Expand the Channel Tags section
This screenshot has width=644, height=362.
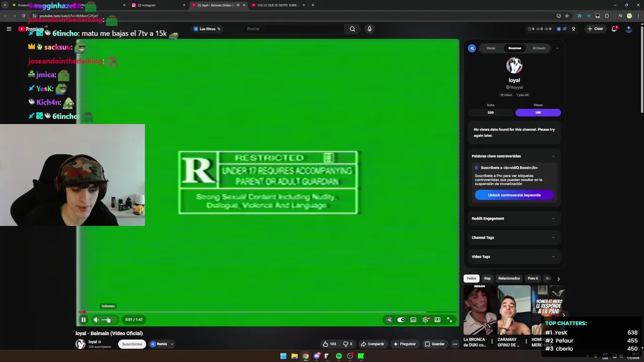click(x=513, y=238)
